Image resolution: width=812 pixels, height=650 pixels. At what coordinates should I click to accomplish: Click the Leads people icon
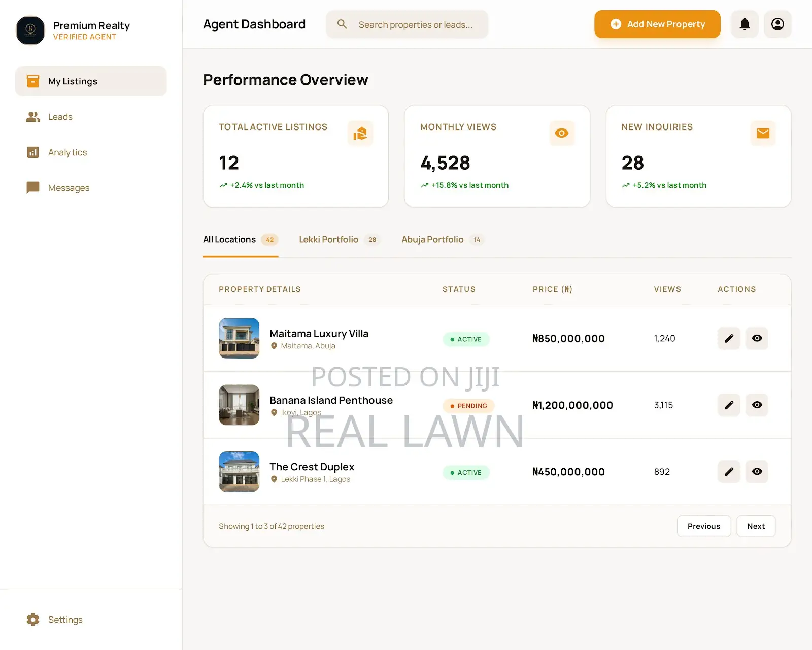coord(33,117)
